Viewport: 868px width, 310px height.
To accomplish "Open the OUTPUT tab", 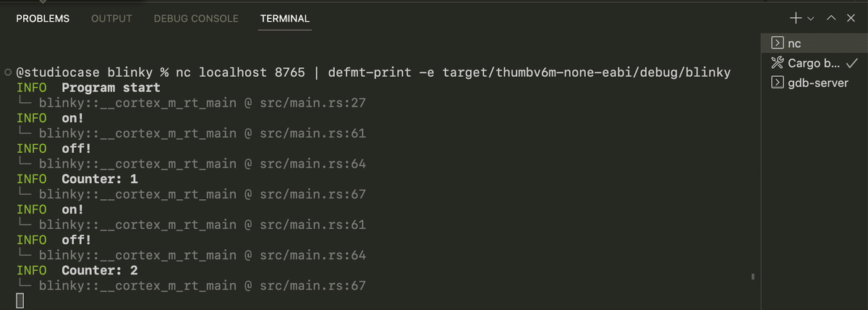I will (x=111, y=18).
